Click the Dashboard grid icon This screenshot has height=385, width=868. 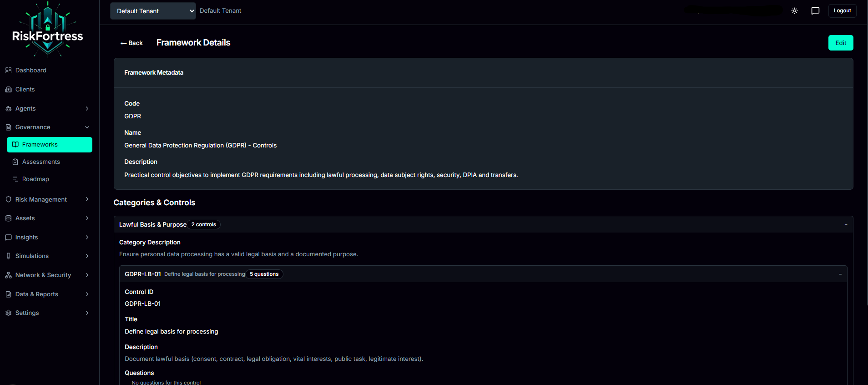(8, 71)
